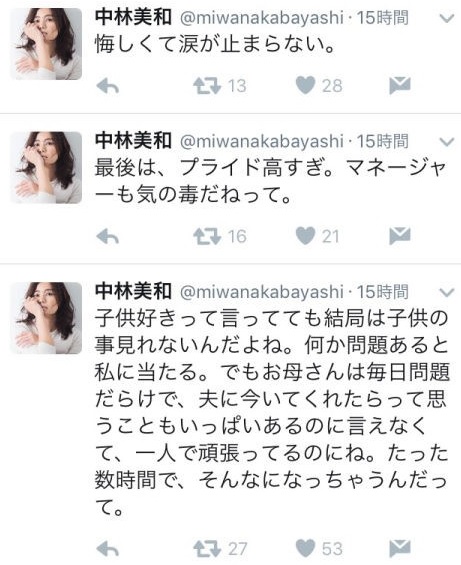Expand options chevron on second tweet
Screen dimensions: 461x565
point(447,142)
